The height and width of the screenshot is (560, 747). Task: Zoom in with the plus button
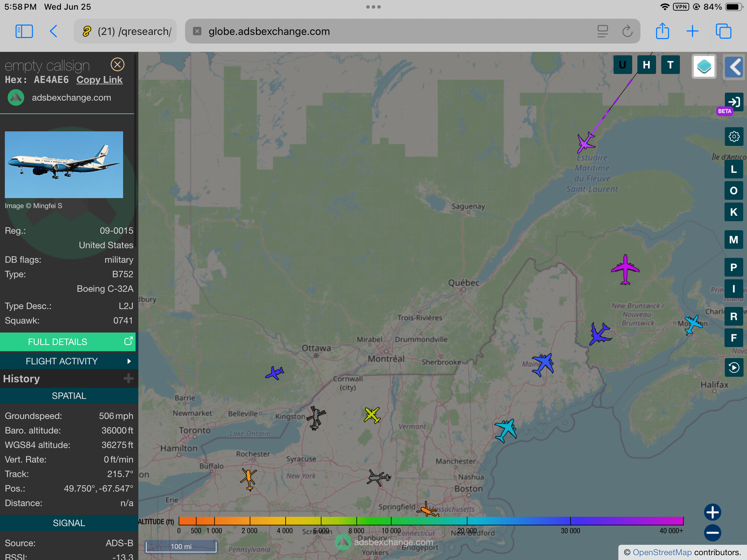[712, 512]
